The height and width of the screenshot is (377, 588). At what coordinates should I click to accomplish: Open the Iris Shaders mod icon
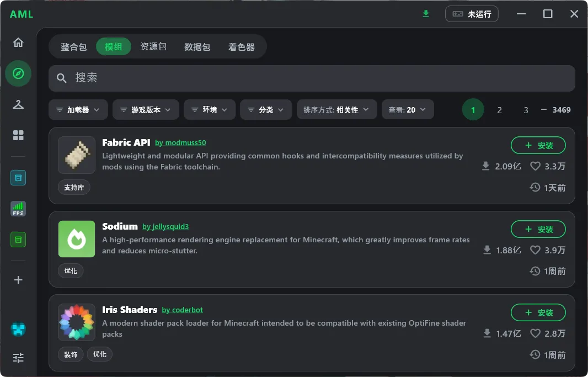77,322
